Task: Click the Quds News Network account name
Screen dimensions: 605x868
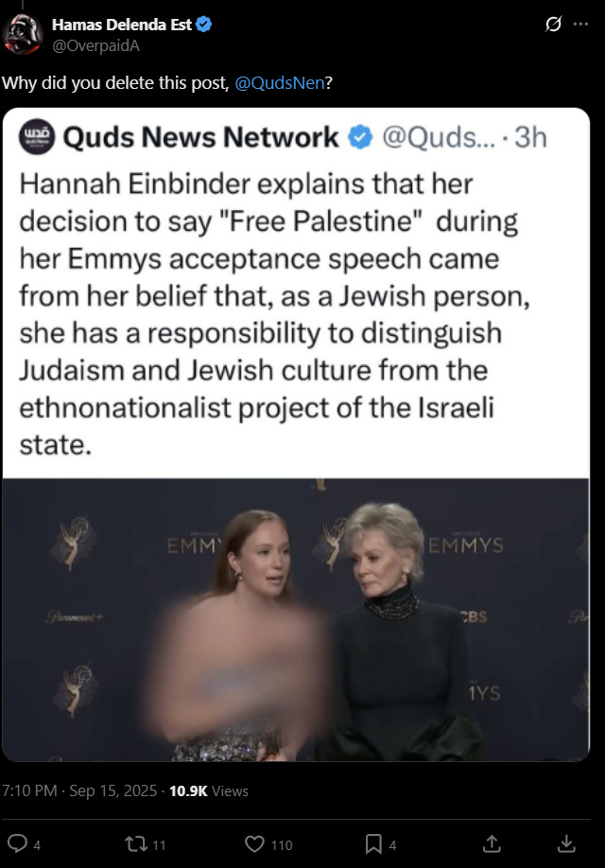Action: 200,137
